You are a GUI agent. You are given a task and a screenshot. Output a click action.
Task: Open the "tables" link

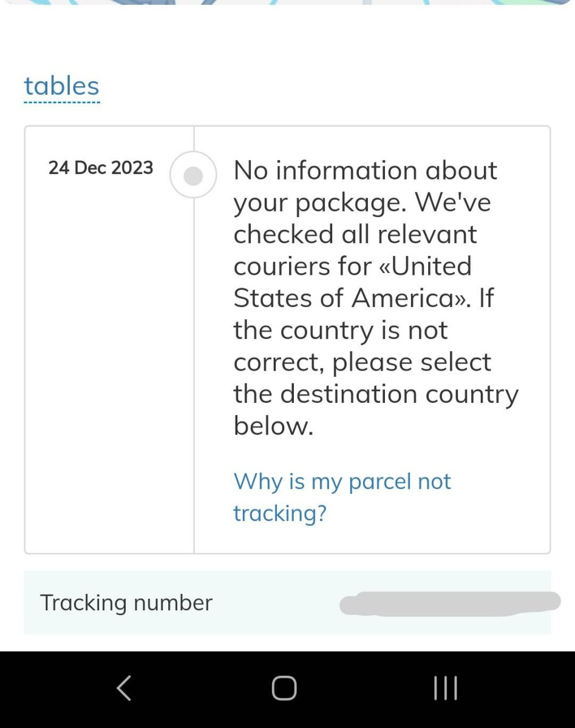[x=61, y=86]
